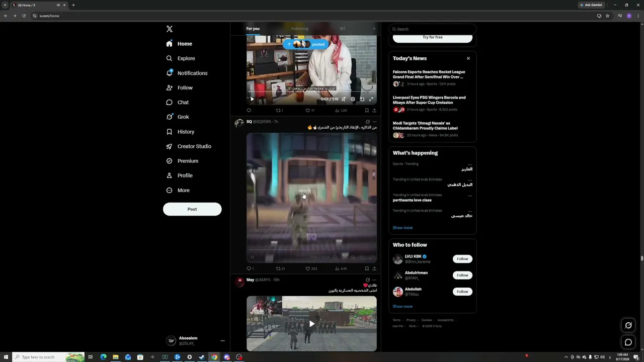
Task: Unmute the top video
Action: pos(344,99)
